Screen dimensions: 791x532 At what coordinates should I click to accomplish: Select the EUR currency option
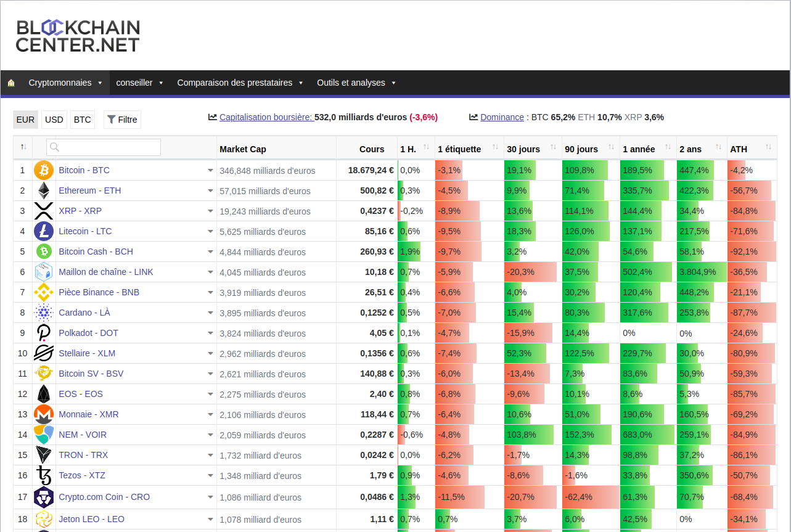tap(25, 119)
